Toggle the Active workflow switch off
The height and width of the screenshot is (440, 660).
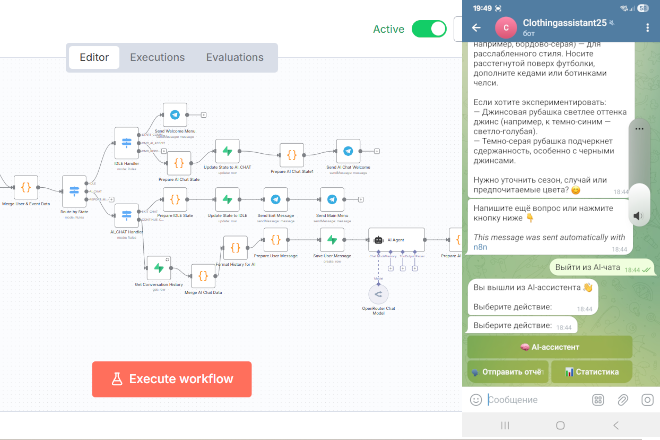[429, 29]
